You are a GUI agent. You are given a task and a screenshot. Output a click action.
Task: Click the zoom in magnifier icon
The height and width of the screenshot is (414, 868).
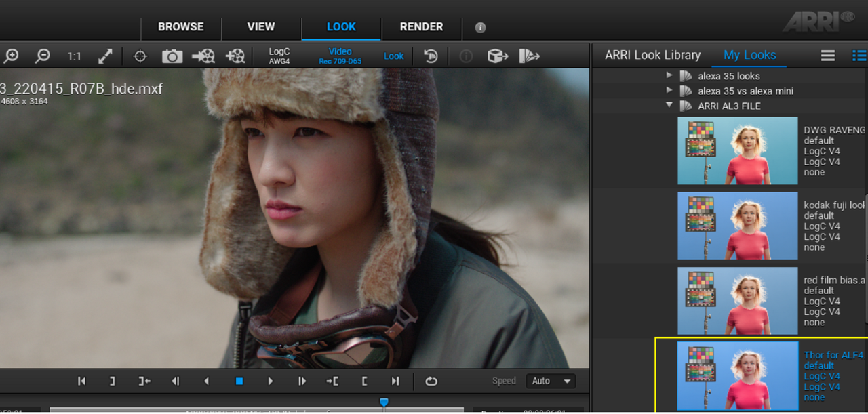tap(10, 56)
